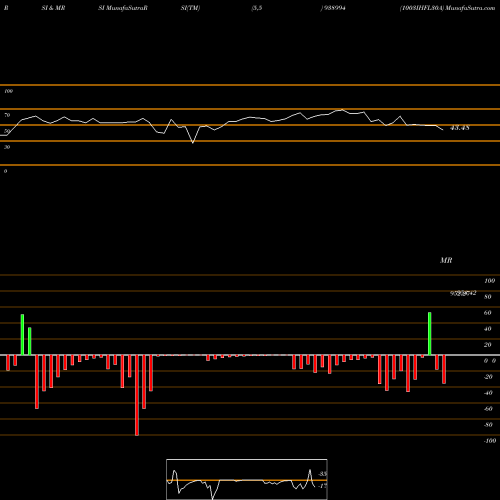This screenshot has height=500, width=500.
Task: Click the RSI axis label 30
Action: pyautogui.click(x=7, y=147)
